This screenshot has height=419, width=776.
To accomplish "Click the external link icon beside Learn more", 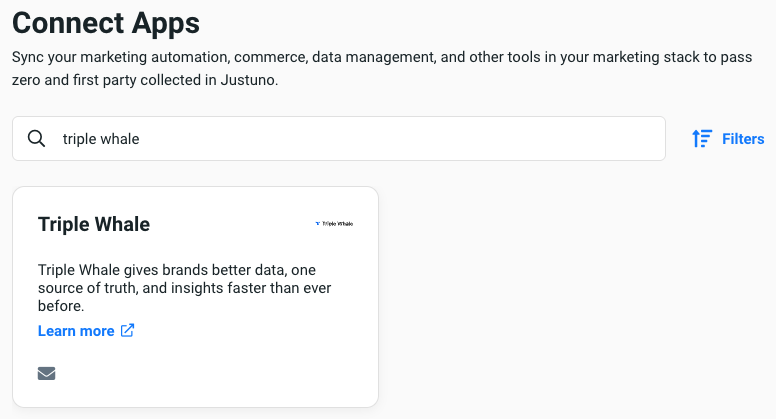I will (127, 331).
